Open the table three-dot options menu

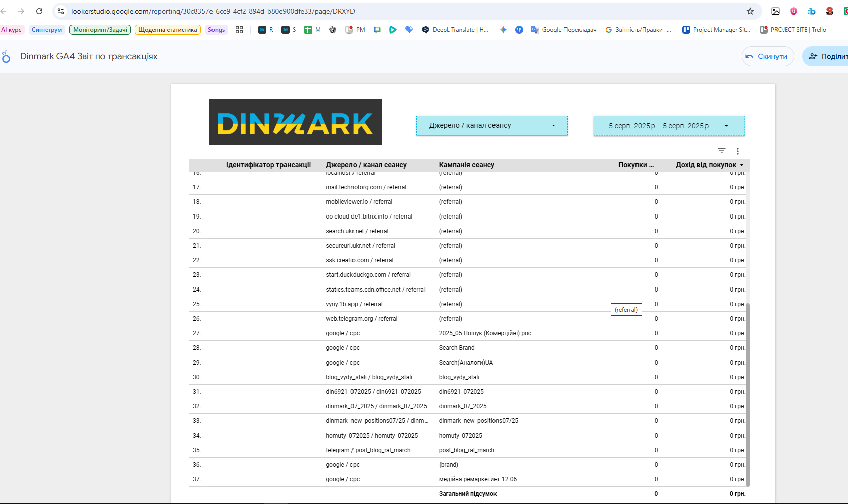[737, 151]
